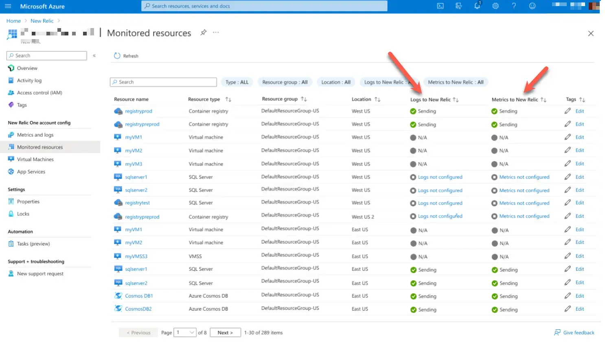The height and width of the screenshot is (364, 605).
Task: Click the help question mark icon
Action: [514, 6]
